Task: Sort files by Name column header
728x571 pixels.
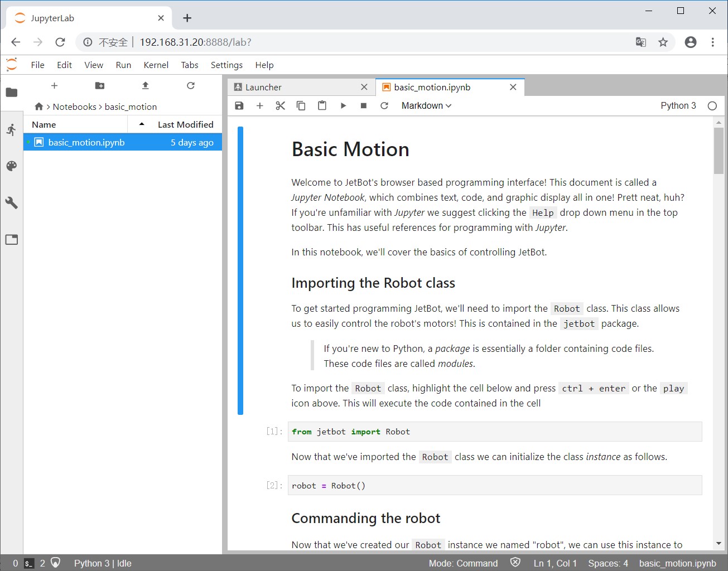Action: pos(75,124)
